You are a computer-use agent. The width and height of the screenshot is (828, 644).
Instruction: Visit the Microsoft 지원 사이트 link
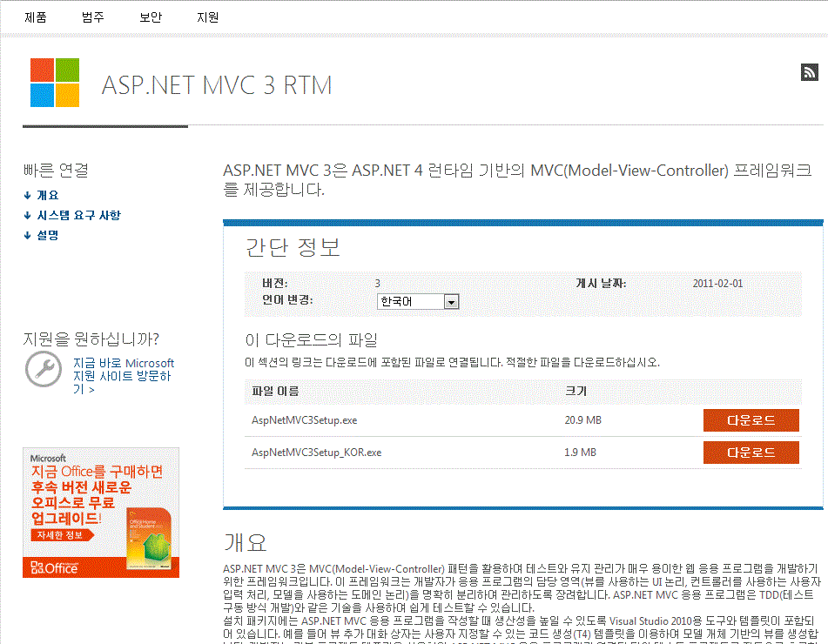pyautogui.click(x=124, y=376)
